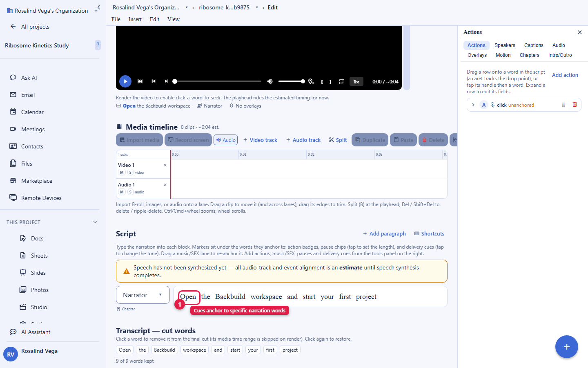The width and height of the screenshot is (588, 368).
Task: Open the Overlays tab
Action: point(477,55)
